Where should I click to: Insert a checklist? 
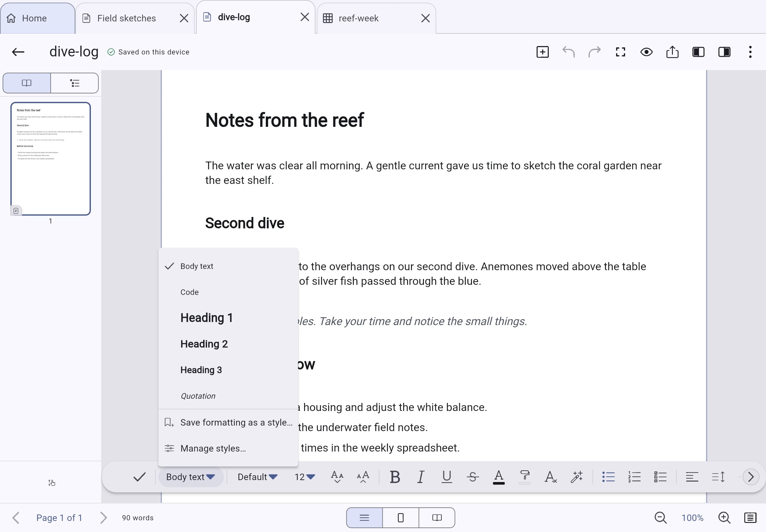pyautogui.click(x=660, y=477)
